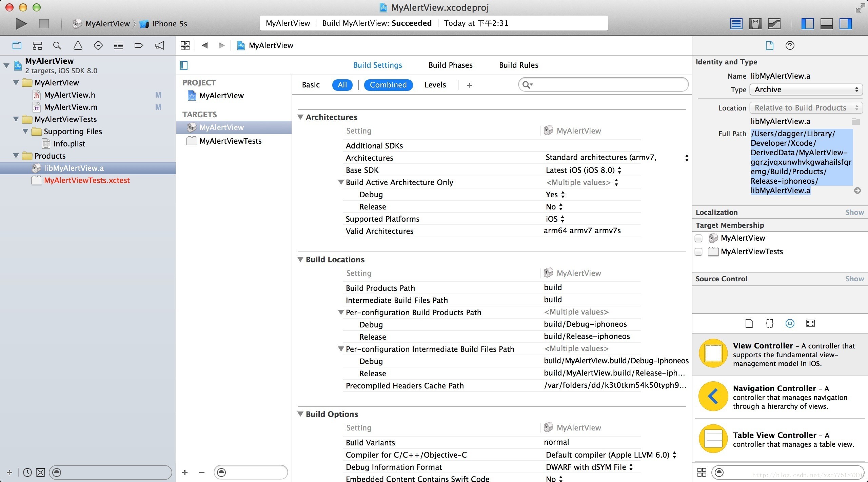This screenshot has height=482, width=868.
Task: Open the Base SDK Latest iOS popup
Action: coord(584,170)
